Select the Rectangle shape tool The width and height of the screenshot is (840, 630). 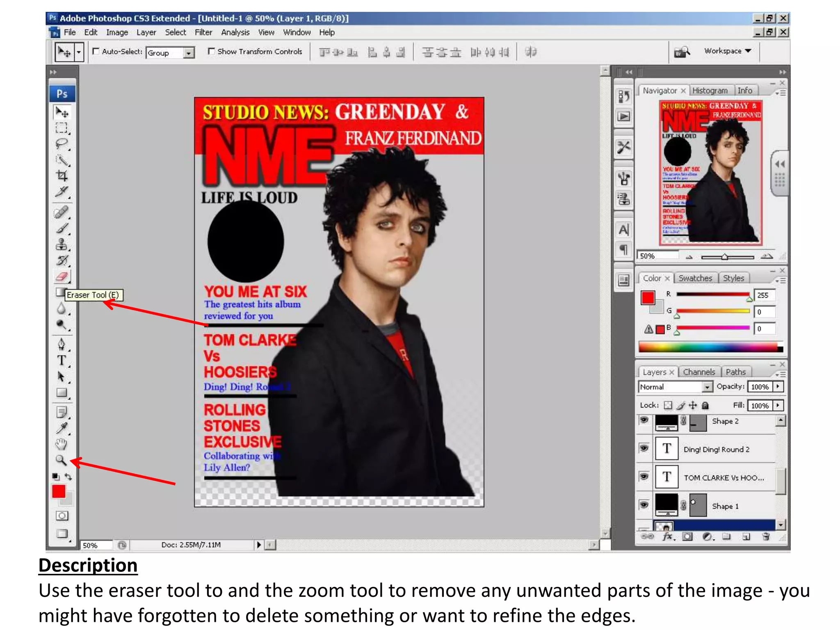[62, 393]
